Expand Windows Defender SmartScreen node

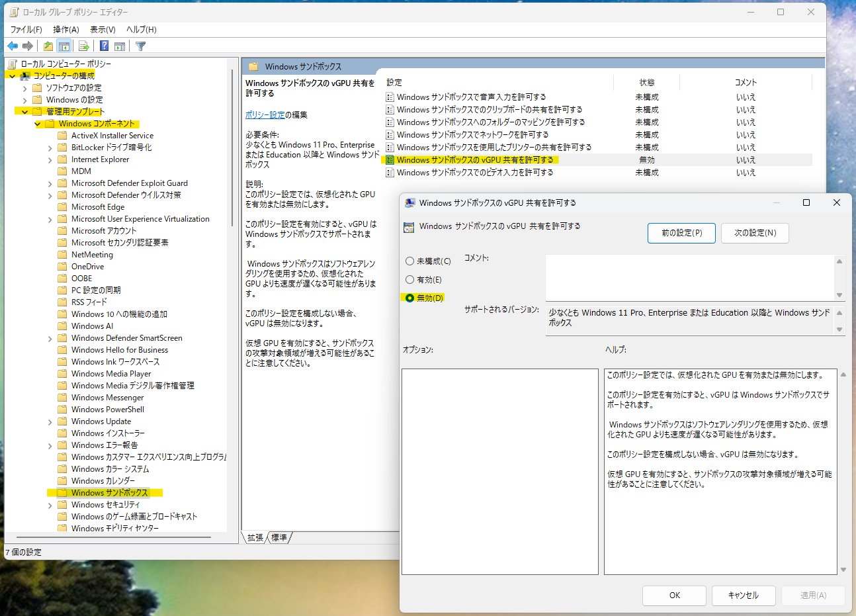tap(50, 338)
